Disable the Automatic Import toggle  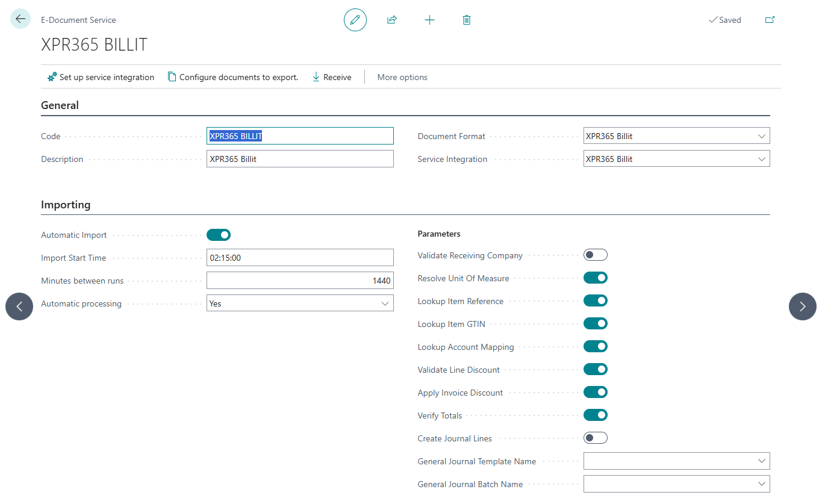(219, 235)
